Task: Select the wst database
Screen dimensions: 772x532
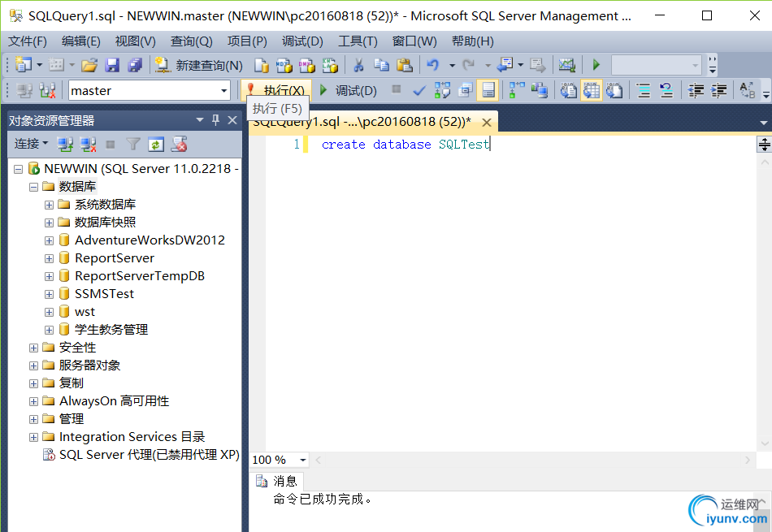Action: [85, 312]
